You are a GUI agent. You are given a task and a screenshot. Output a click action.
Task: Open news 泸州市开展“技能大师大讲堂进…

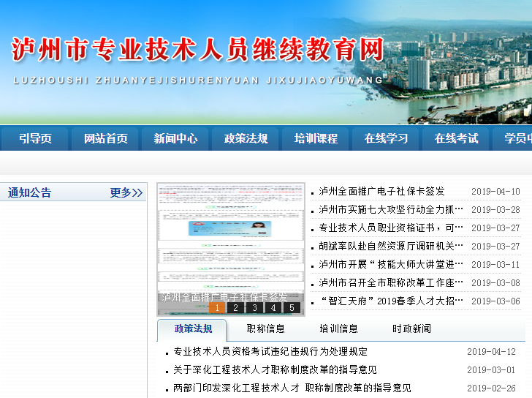click(390, 265)
